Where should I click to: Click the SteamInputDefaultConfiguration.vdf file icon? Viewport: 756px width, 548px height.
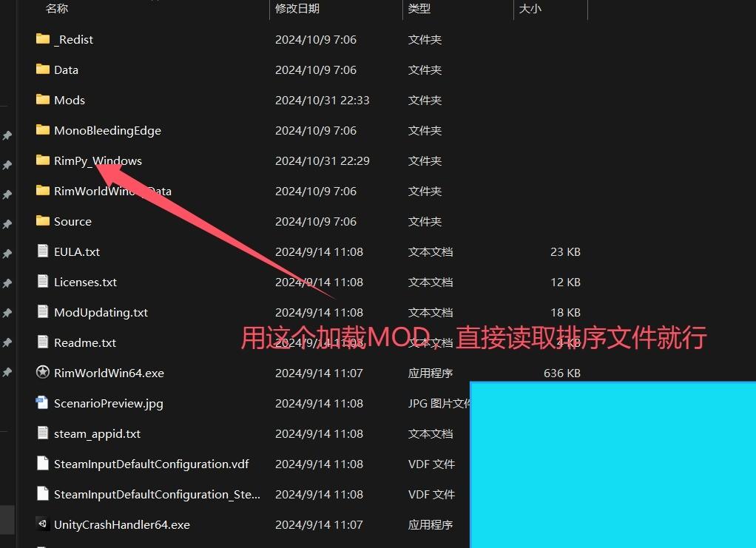click(43, 463)
